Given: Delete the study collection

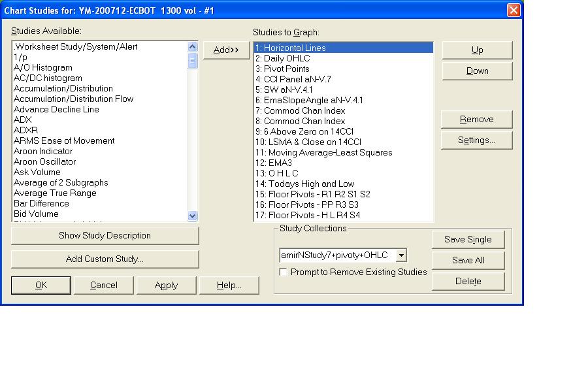Looking at the screenshot, I should tap(468, 282).
